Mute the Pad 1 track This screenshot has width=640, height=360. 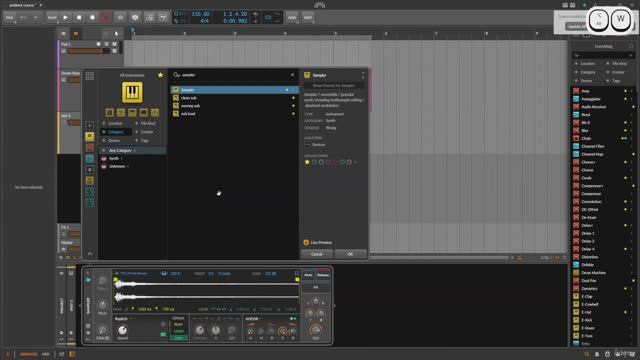coord(115,44)
